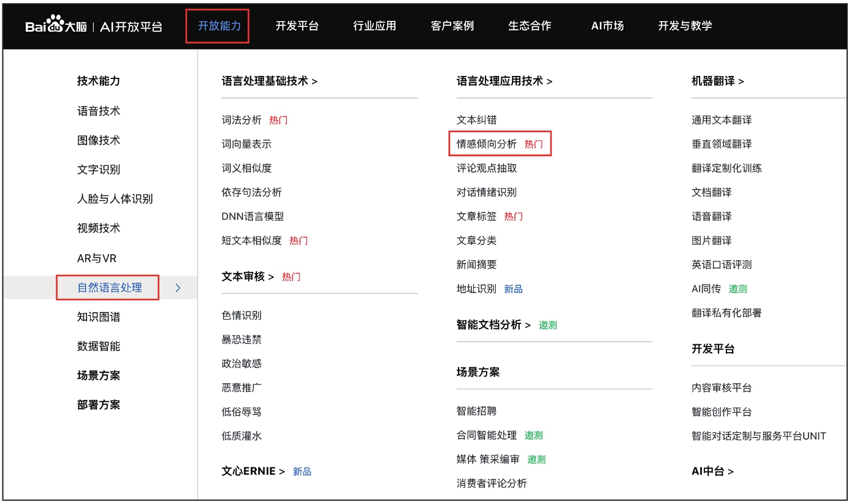Open the 内容审核平台 link
Viewport: 849px width, 504px height.
coord(721,388)
